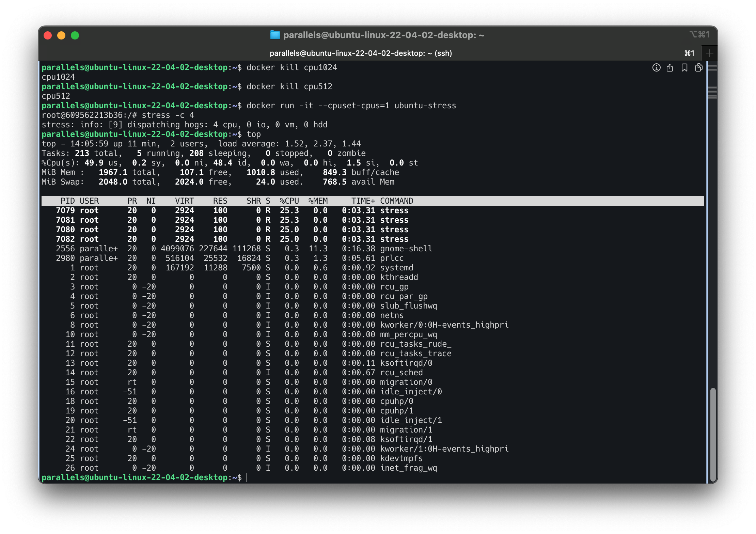This screenshot has height=534, width=756.
Task: Add a bookmark mark with the bookmark icon
Action: click(684, 68)
